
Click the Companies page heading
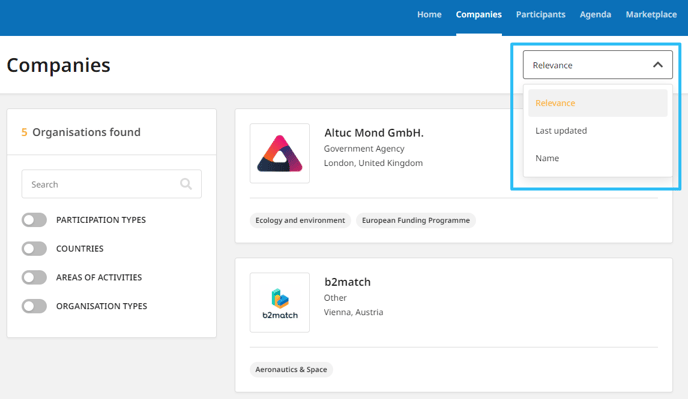(x=58, y=65)
